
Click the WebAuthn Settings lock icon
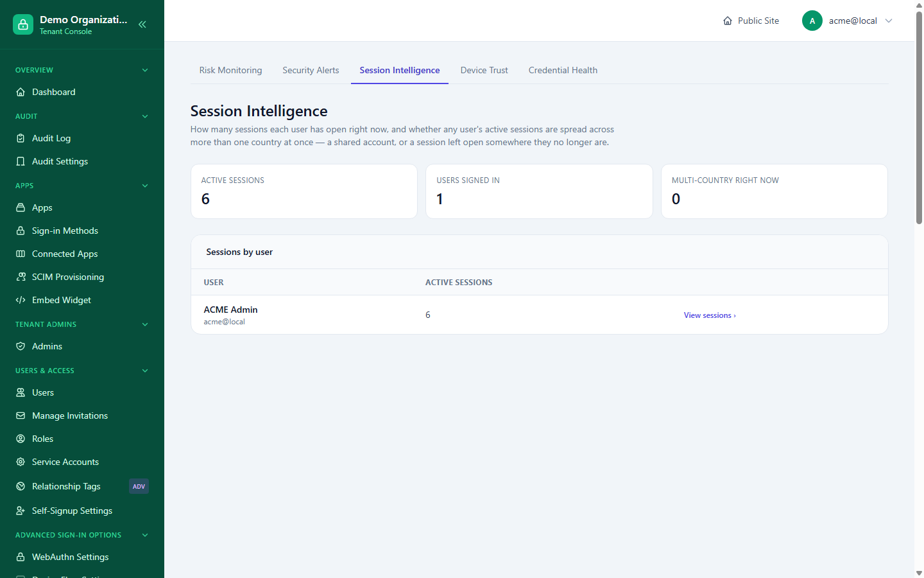pos(21,557)
